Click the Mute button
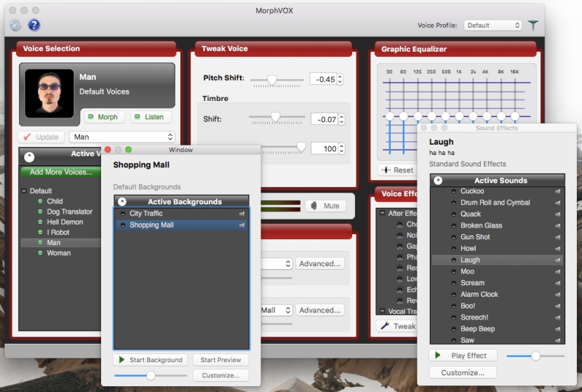The height and width of the screenshot is (392, 582). [x=325, y=206]
